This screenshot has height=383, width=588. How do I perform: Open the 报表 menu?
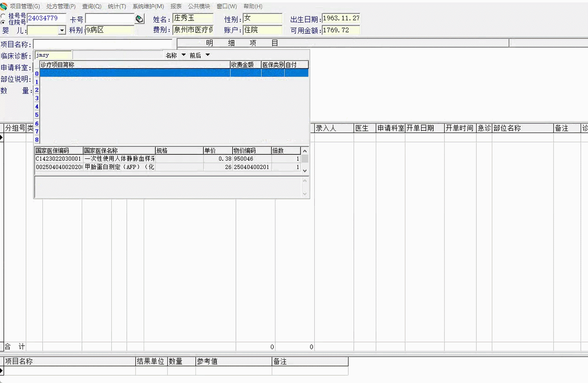pyautogui.click(x=176, y=6)
